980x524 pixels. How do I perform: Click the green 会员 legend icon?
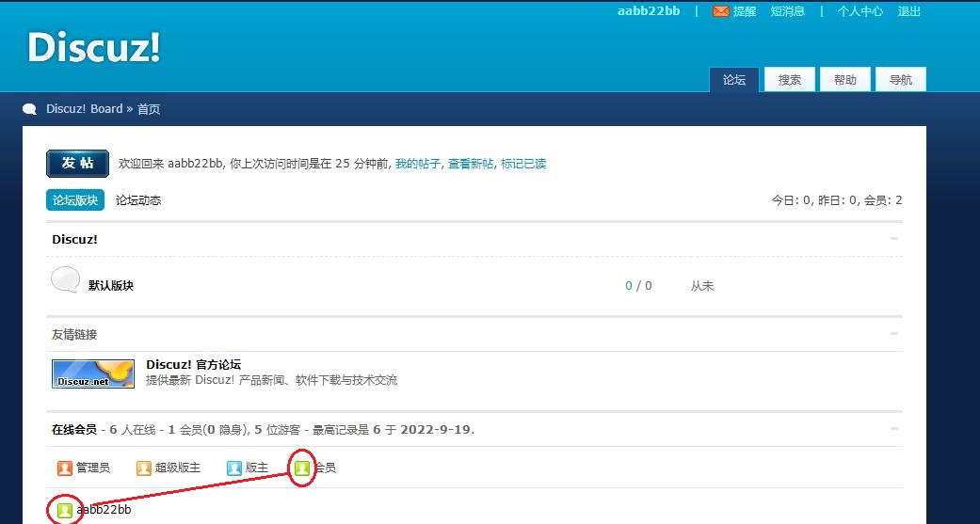point(302,468)
